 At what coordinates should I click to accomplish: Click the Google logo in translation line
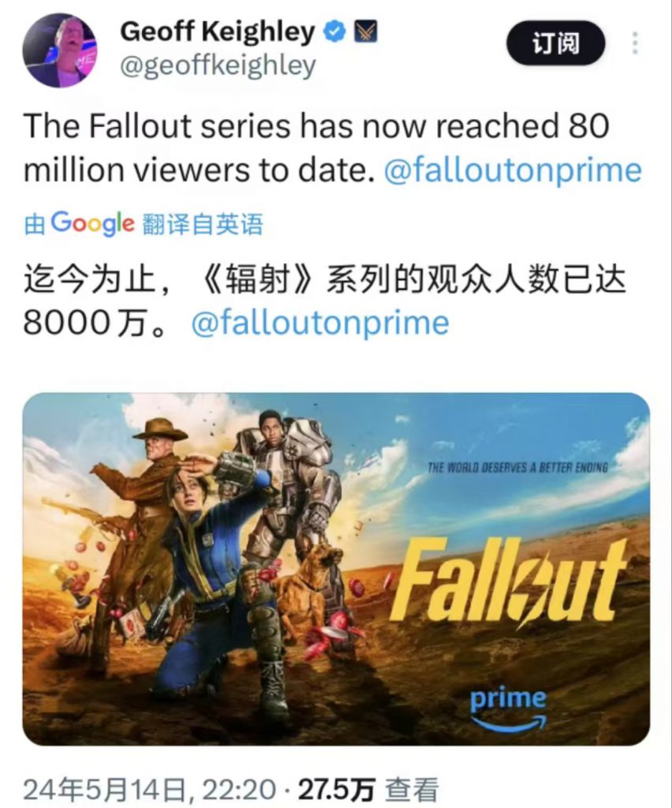click(93, 224)
